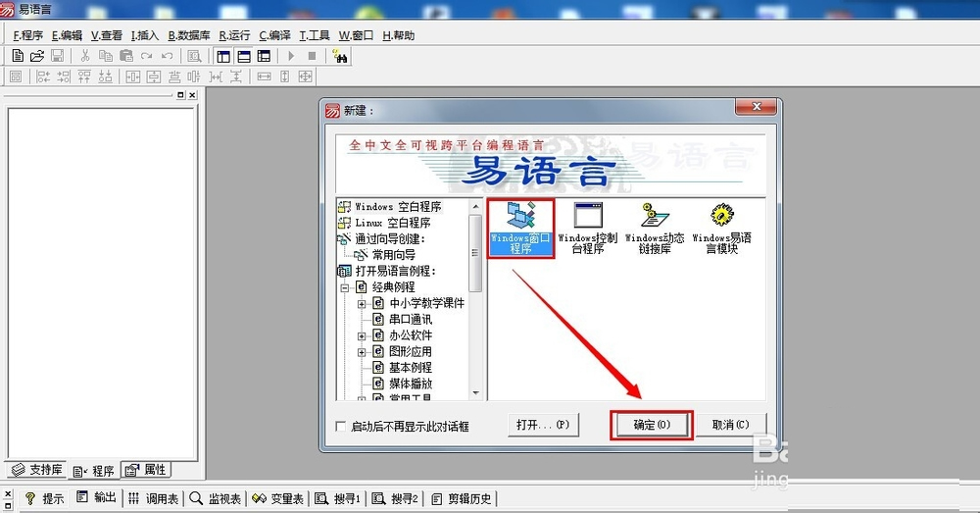Select Linux 空白程序 in the tree
The width and height of the screenshot is (980, 513).
pyautogui.click(x=393, y=223)
